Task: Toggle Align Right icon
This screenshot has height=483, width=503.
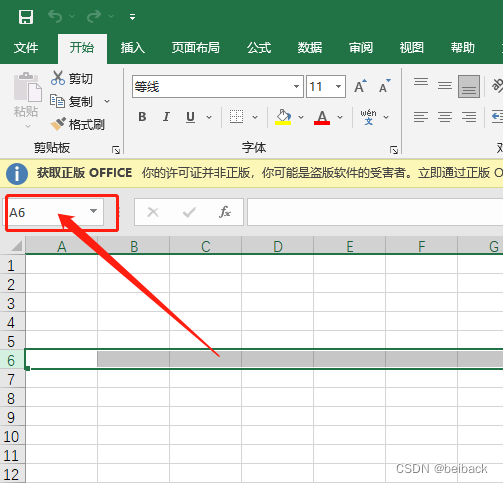Action: pos(469,117)
